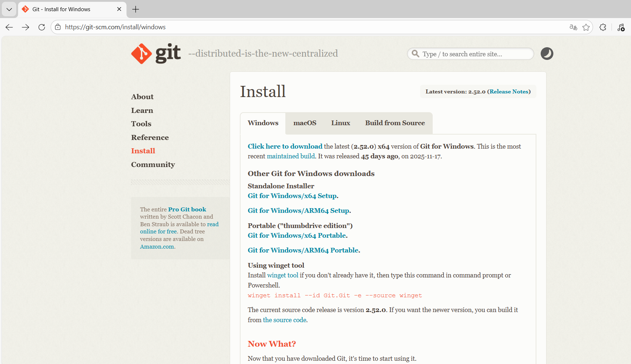Switch to the macOS install tab

coord(305,123)
